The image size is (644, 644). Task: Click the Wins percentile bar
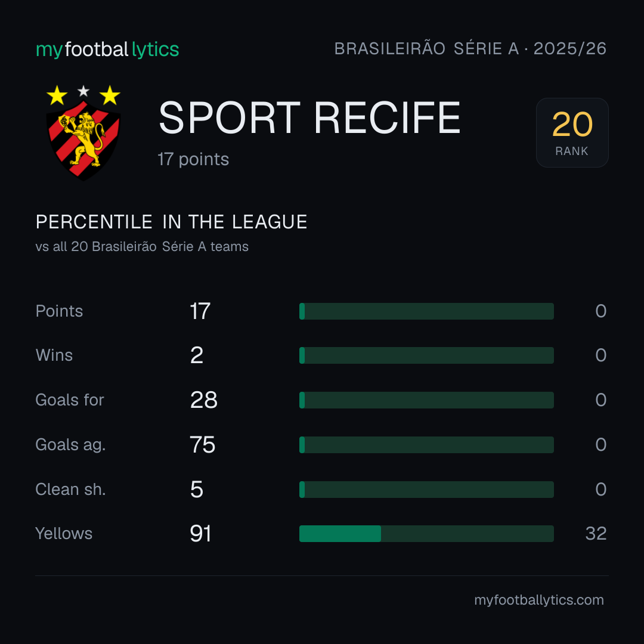(x=426, y=355)
